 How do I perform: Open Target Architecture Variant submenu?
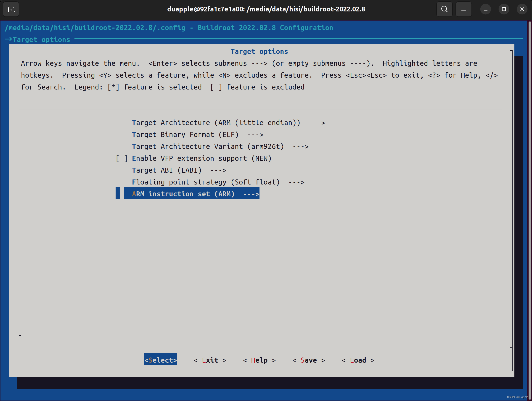[220, 146]
